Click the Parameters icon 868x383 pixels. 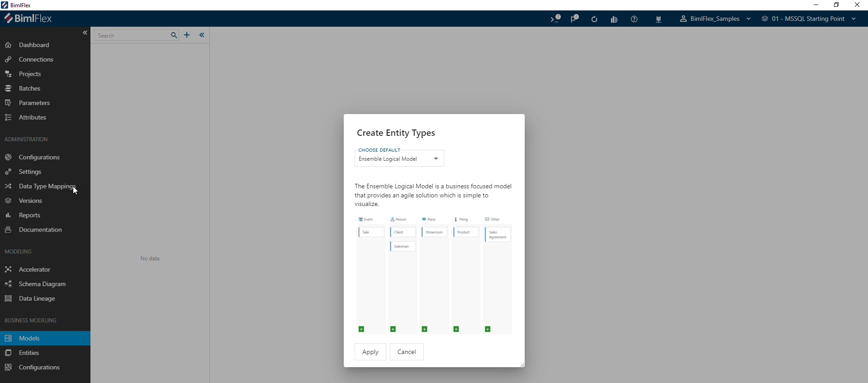(x=8, y=103)
